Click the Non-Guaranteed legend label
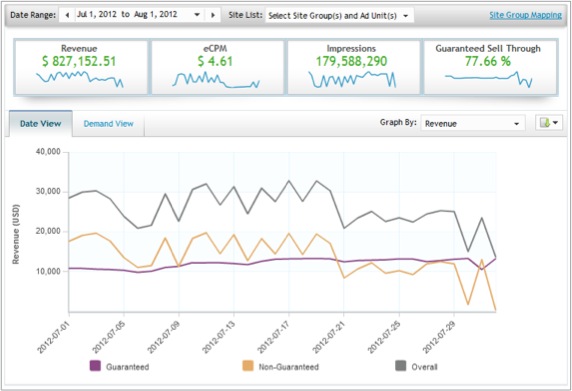 click(x=289, y=367)
